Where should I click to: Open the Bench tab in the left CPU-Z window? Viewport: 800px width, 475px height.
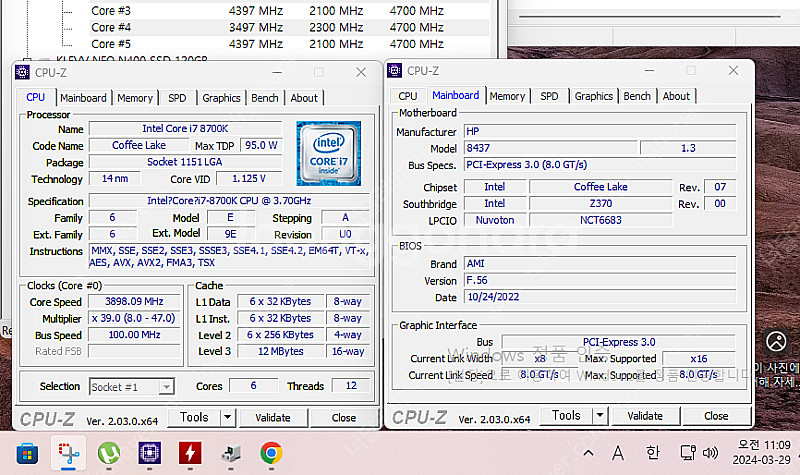click(x=265, y=98)
